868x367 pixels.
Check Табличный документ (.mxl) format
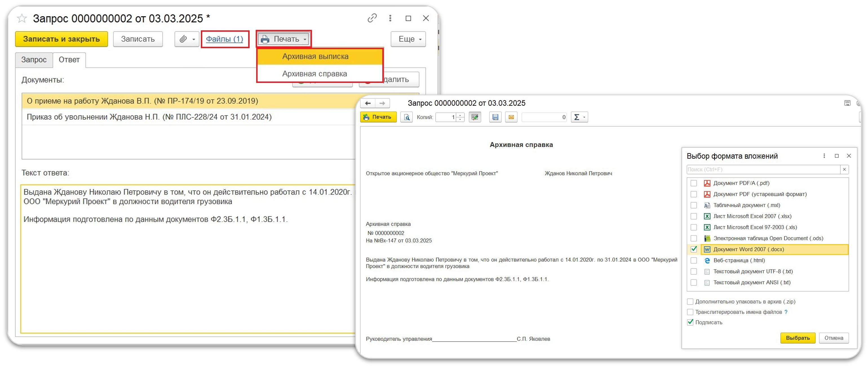(x=694, y=205)
